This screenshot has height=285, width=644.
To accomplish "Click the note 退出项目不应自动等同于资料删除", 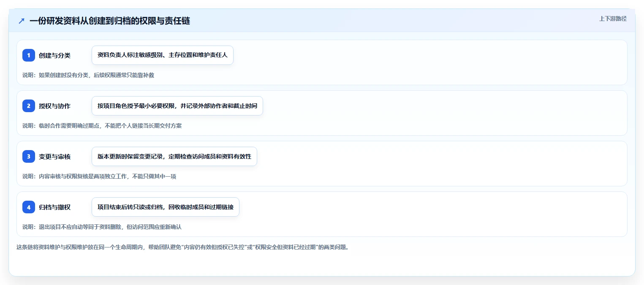I will tap(102, 227).
